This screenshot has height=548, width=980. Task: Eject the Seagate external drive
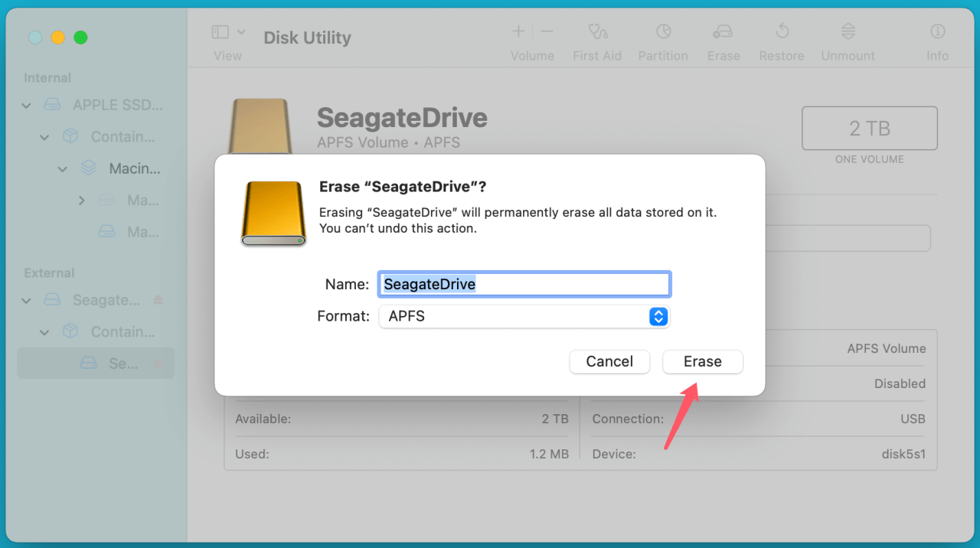[158, 300]
